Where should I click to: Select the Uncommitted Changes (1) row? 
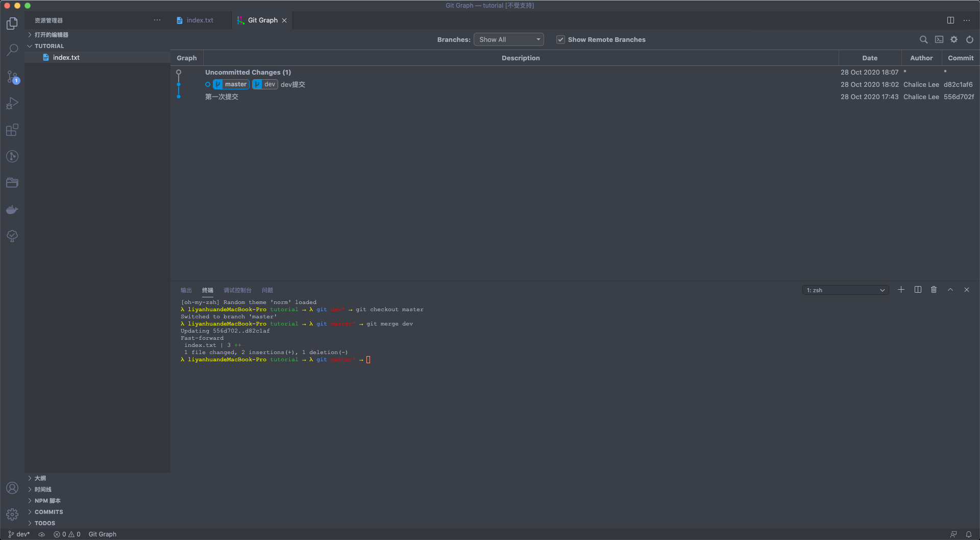pos(248,73)
